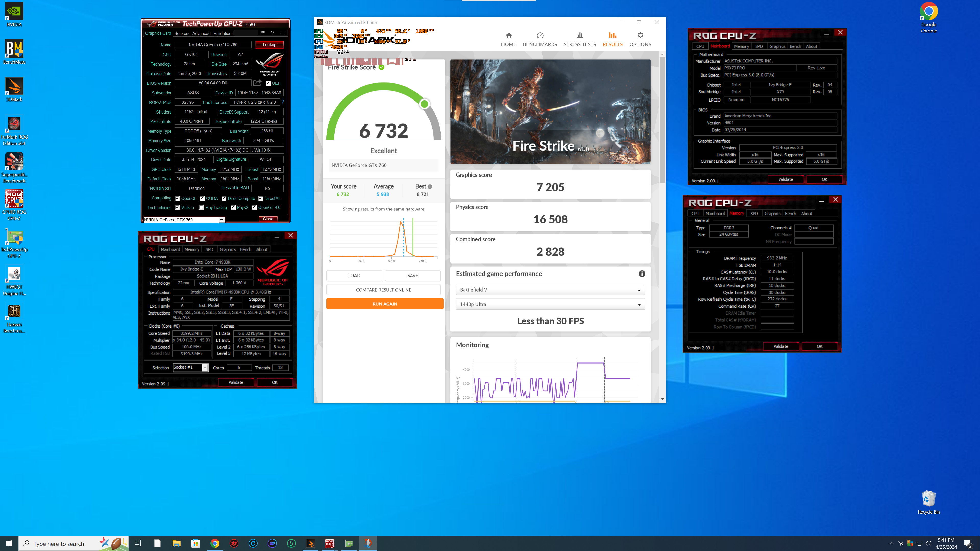Toggle UEFI checkbox in GPU-Z
Viewport: 980px width, 551px height.
[268, 83]
